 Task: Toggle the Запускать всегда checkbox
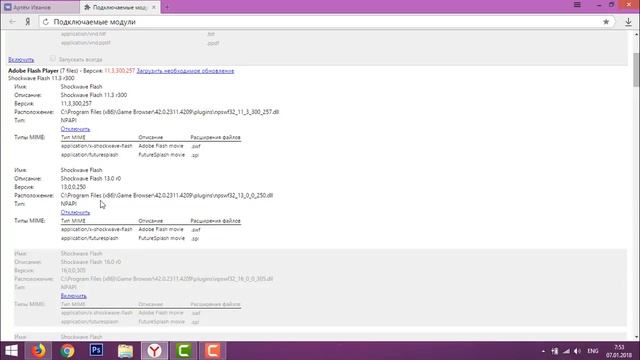click(x=53, y=59)
